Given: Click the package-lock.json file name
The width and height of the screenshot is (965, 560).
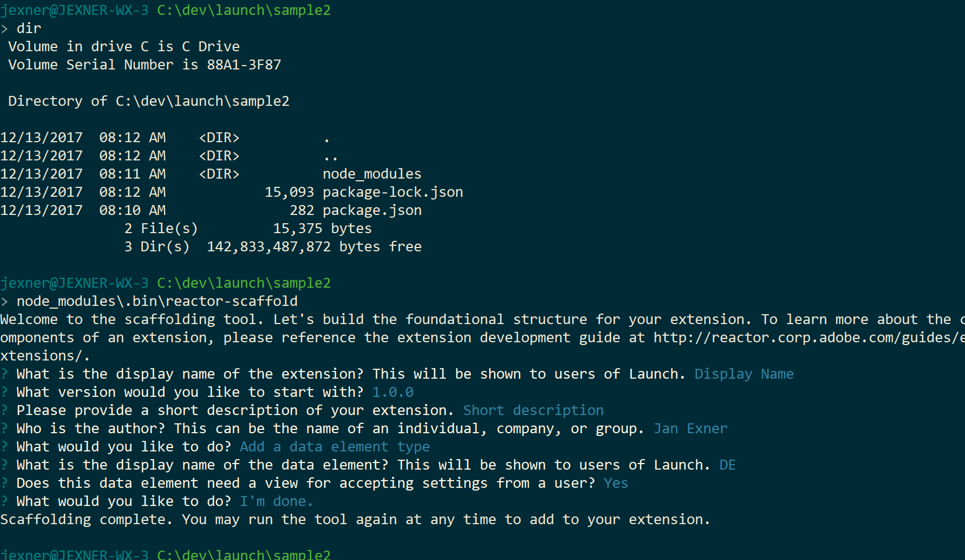Looking at the screenshot, I should pos(393,192).
